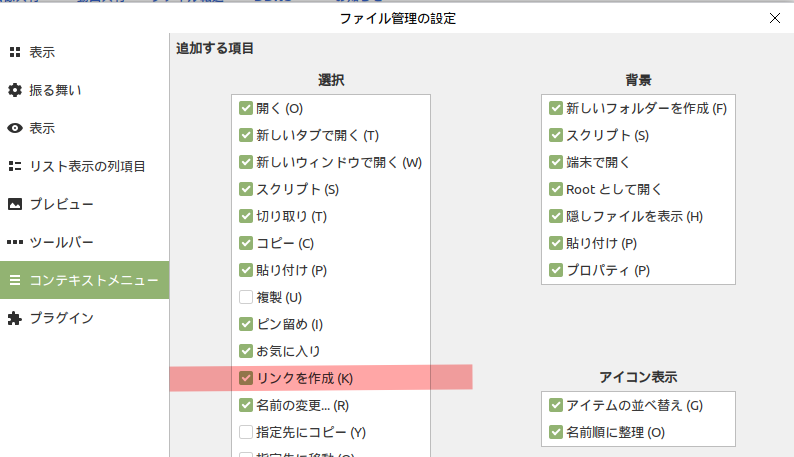Switch to the ツールバー settings page
Viewport: 794px width, 457px height.
[x=60, y=242]
